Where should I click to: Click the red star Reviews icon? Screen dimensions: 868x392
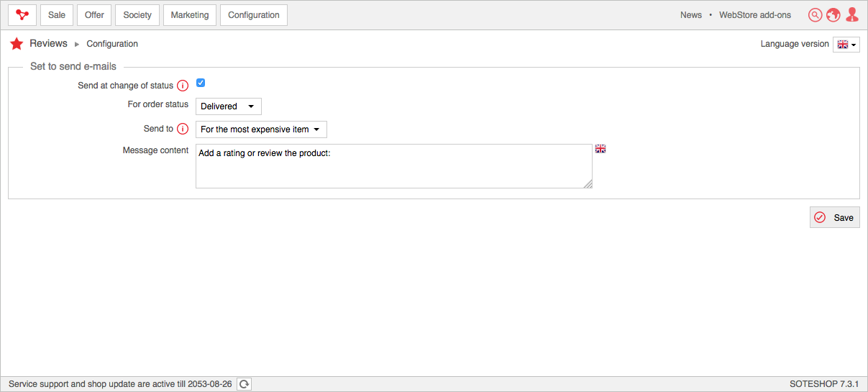click(x=17, y=44)
